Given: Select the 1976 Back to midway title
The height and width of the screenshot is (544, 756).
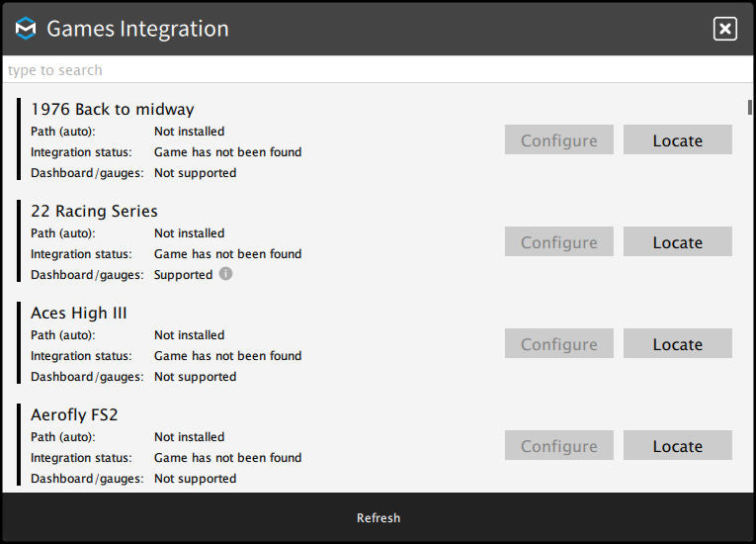Looking at the screenshot, I should [113, 109].
